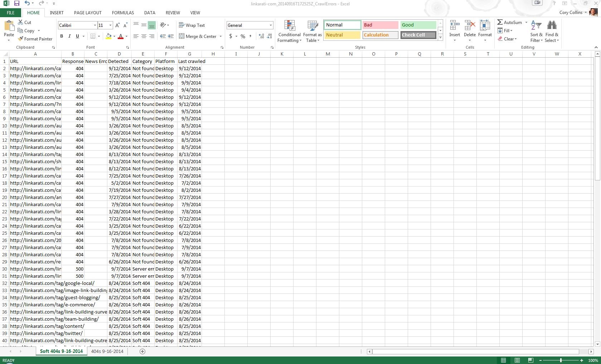The height and width of the screenshot is (364, 601).
Task: Switch to Page Break Preview in status bar
Action: pos(531,360)
